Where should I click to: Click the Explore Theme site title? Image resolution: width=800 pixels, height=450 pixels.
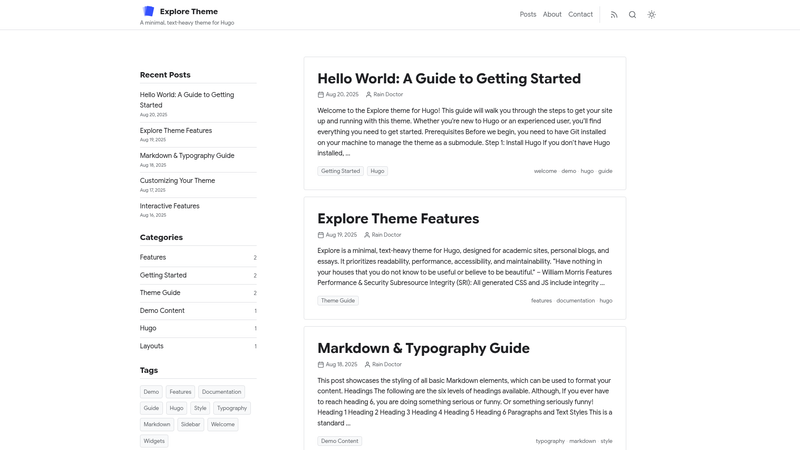pos(189,11)
